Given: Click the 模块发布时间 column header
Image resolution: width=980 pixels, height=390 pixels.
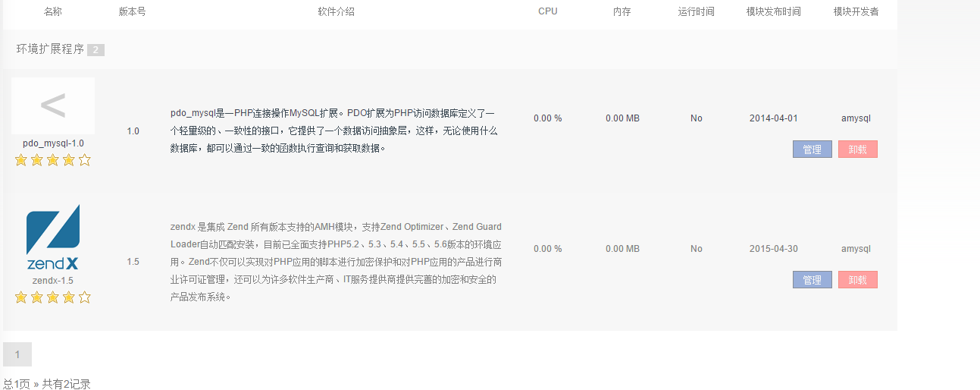Looking at the screenshot, I should tap(773, 11).
